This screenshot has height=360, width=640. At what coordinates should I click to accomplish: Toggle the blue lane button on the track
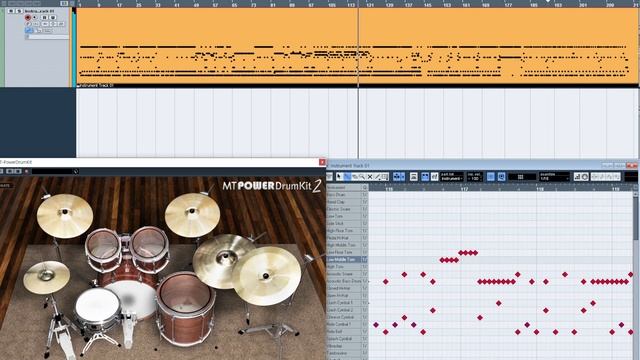point(29,30)
